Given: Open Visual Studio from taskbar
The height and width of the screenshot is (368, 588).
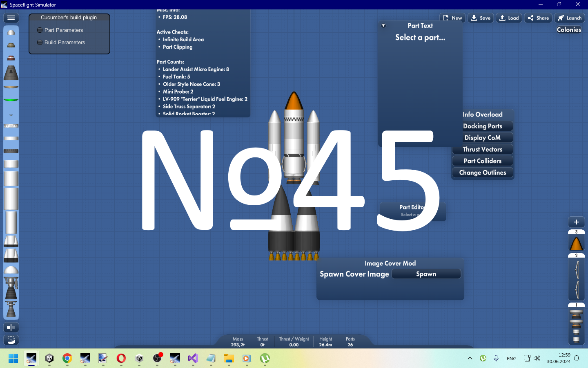Looking at the screenshot, I should 193,359.
